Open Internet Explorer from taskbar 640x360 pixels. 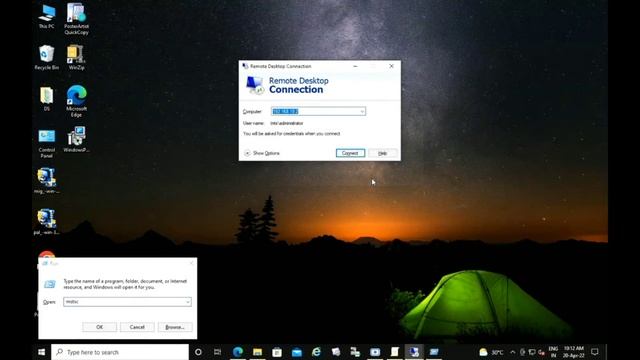point(316,352)
